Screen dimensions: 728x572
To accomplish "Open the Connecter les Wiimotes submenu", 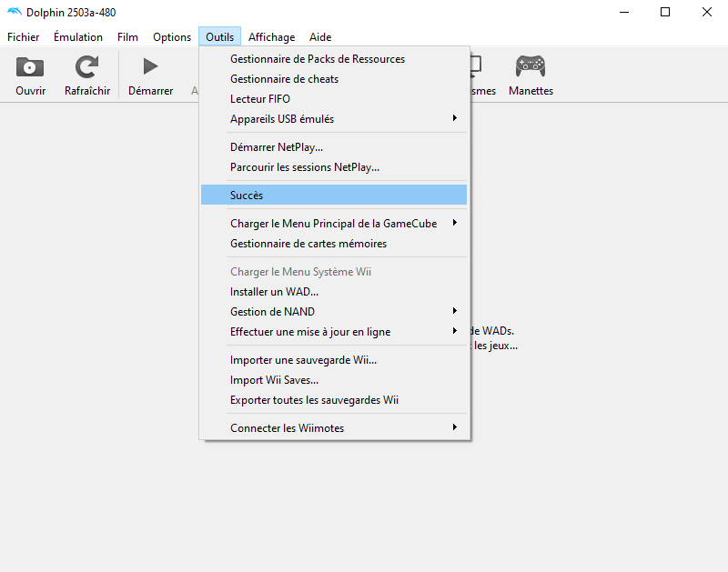I will (x=287, y=427).
